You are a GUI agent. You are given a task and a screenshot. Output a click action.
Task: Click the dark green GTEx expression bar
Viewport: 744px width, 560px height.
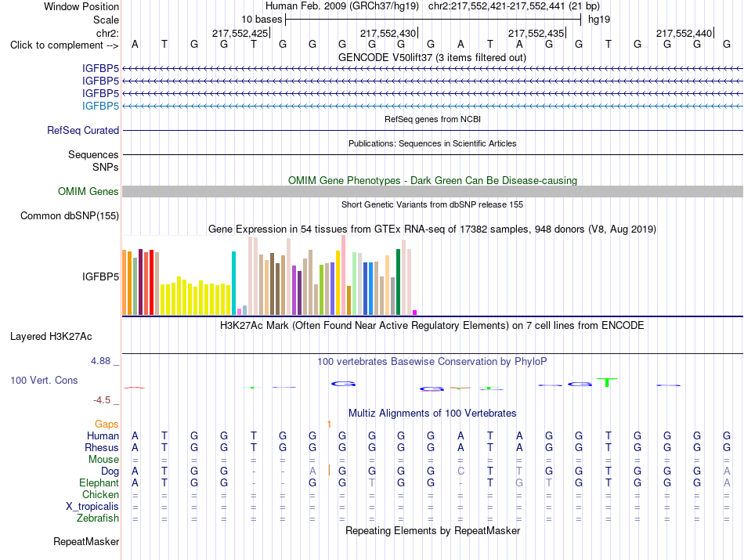tap(398, 282)
